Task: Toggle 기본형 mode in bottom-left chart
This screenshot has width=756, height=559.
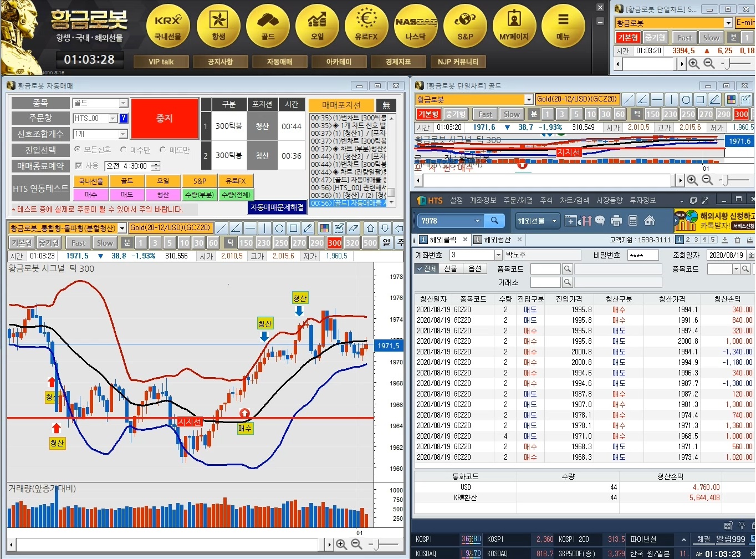Action: pos(21,243)
